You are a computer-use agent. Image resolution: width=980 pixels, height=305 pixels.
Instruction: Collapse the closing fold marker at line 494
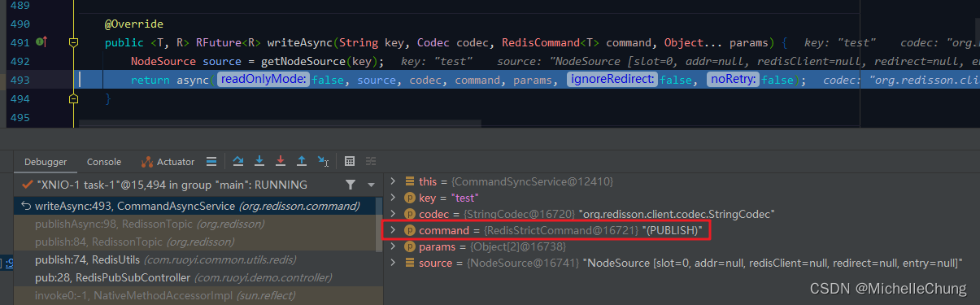coord(73,98)
